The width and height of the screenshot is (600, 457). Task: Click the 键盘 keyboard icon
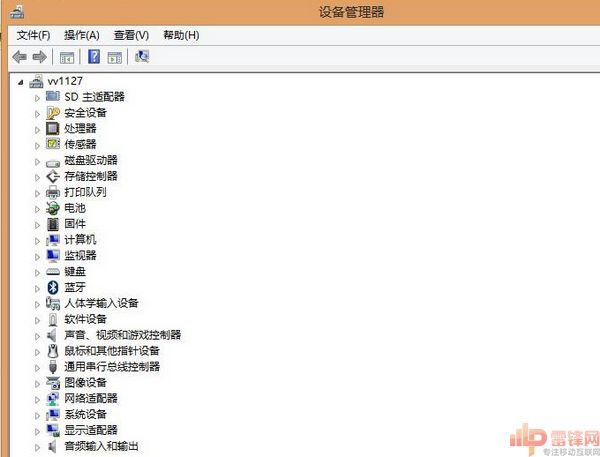pyautogui.click(x=53, y=272)
